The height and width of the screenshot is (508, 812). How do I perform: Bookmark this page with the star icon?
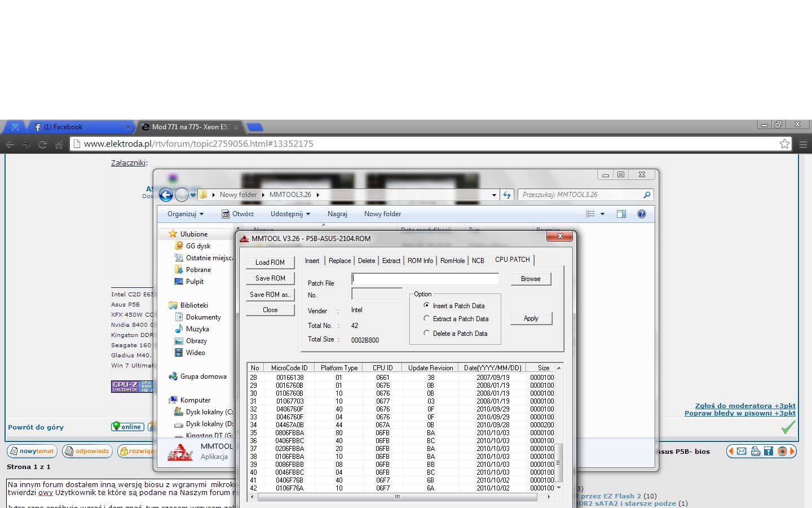[784, 144]
